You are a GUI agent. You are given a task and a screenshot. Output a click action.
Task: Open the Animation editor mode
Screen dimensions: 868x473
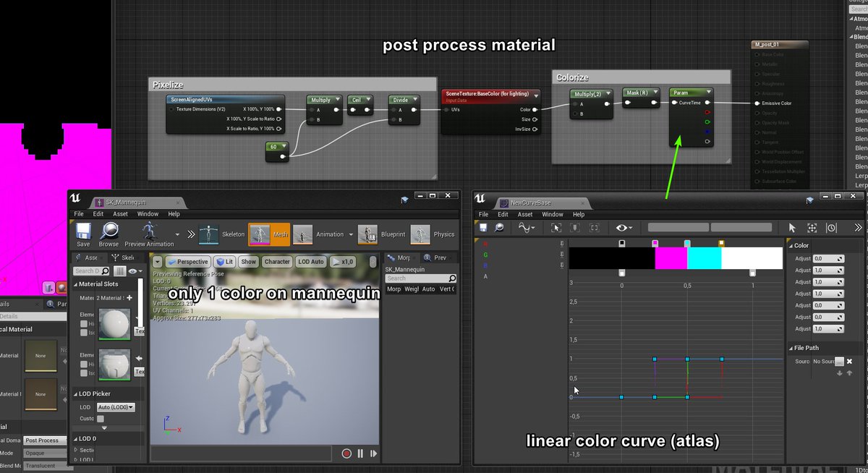click(303, 234)
